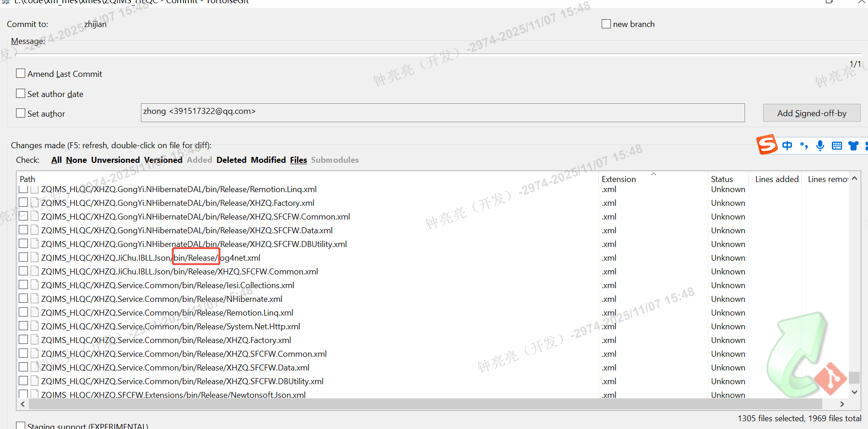Check the log4net.xml file checkbox

tap(23, 257)
